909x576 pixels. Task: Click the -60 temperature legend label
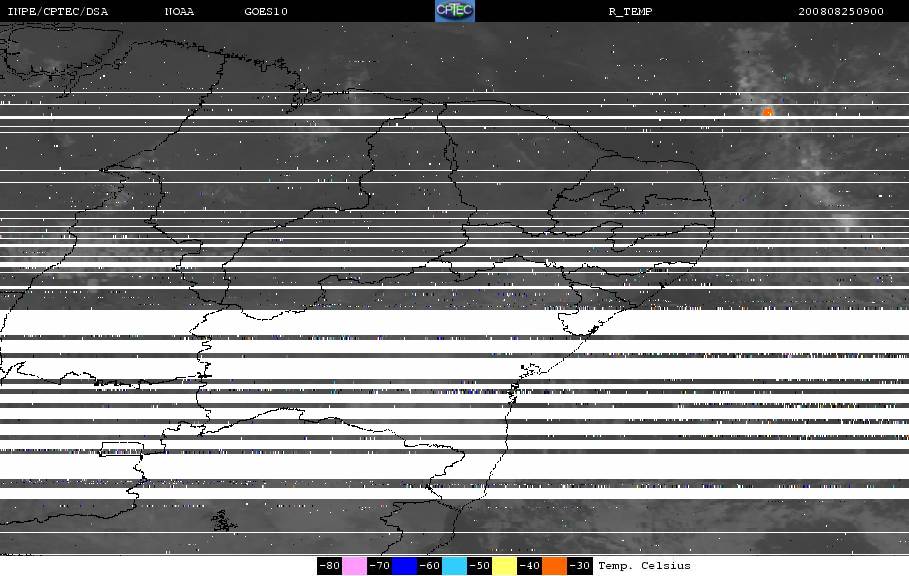click(x=429, y=566)
